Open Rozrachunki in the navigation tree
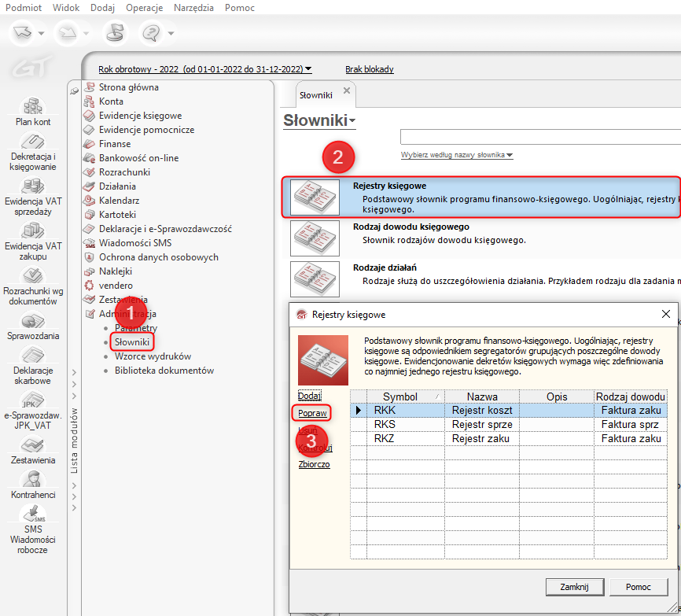The height and width of the screenshot is (616, 681). tap(124, 172)
